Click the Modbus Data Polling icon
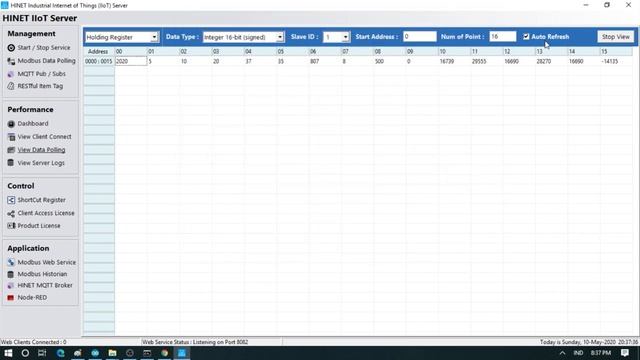640x360 pixels. pos(11,61)
